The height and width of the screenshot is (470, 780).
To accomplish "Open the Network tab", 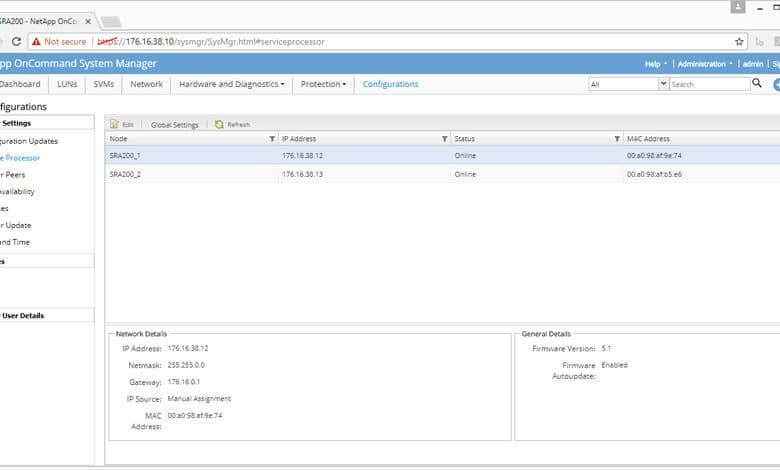I will coord(146,84).
